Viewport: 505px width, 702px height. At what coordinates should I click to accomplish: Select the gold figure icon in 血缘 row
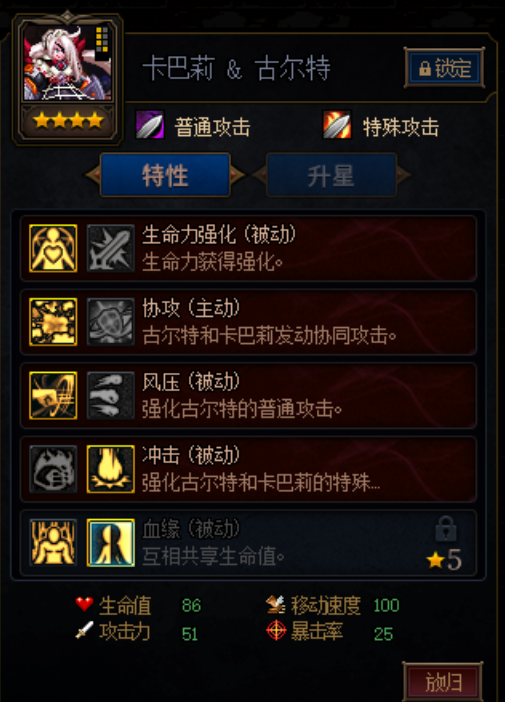pos(53,542)
